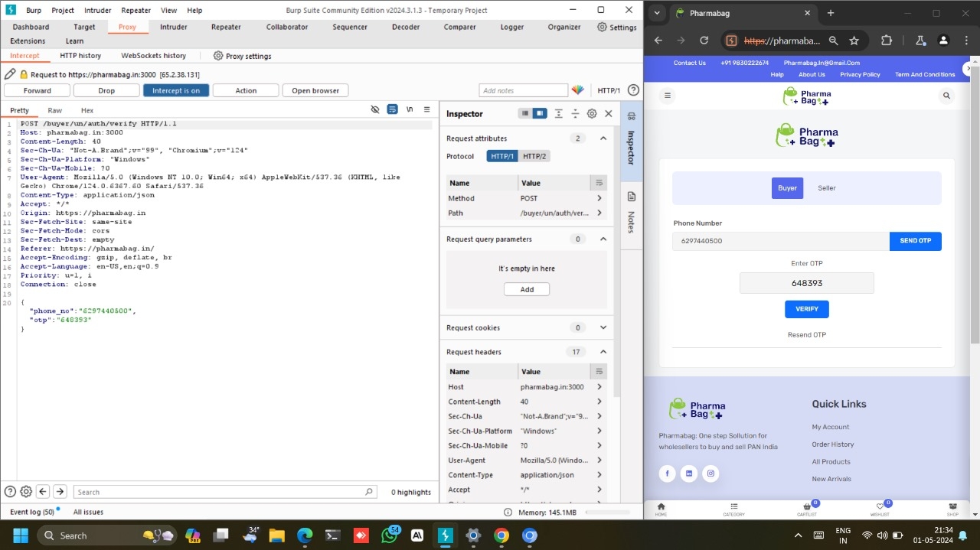The height and width of the screenshot is (550, 980).
Task: Open the Repeater tool tab
Action: tap(226, 27)
